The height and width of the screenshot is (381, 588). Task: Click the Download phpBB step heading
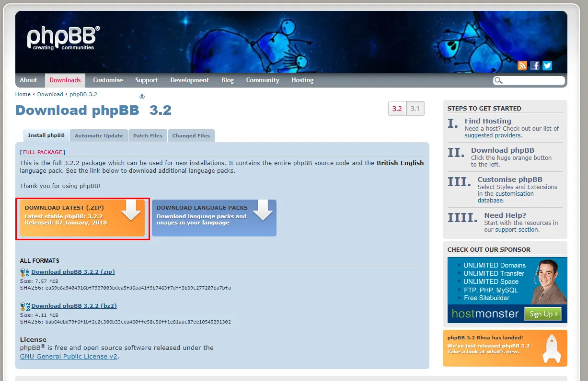503,150
